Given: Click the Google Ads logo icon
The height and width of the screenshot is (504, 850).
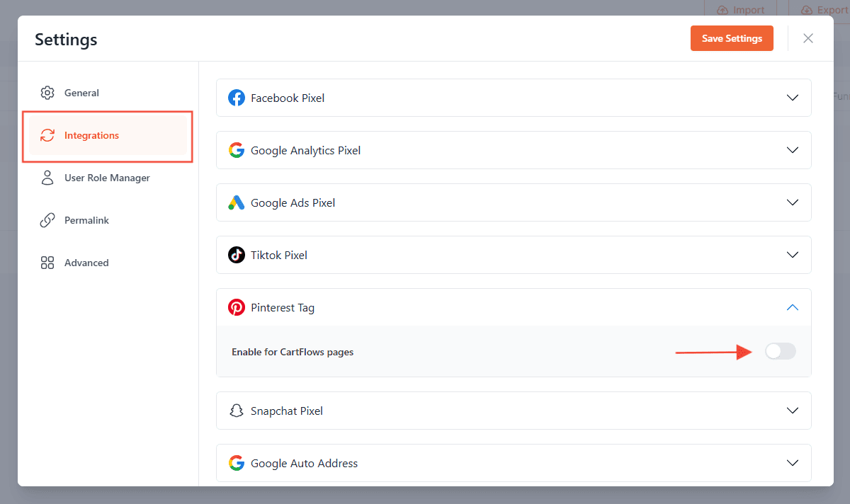Looking at the screenshot, I should (237, 202).
